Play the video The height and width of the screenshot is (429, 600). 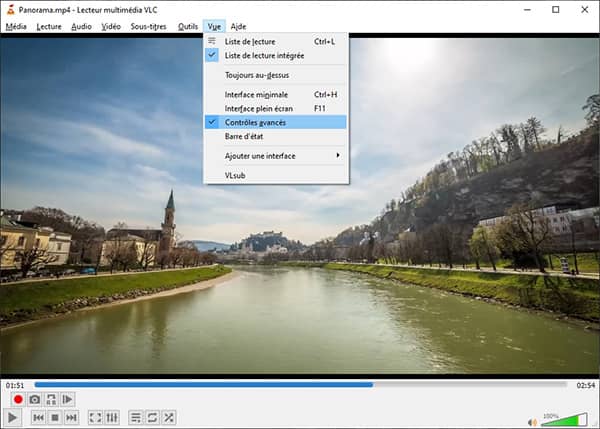click(x=12, y=418)
